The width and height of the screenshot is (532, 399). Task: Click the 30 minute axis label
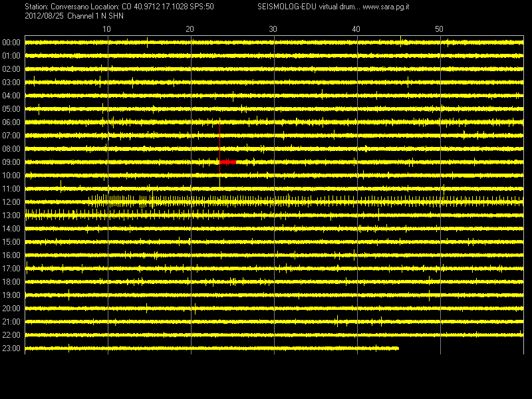coord(273,29)
